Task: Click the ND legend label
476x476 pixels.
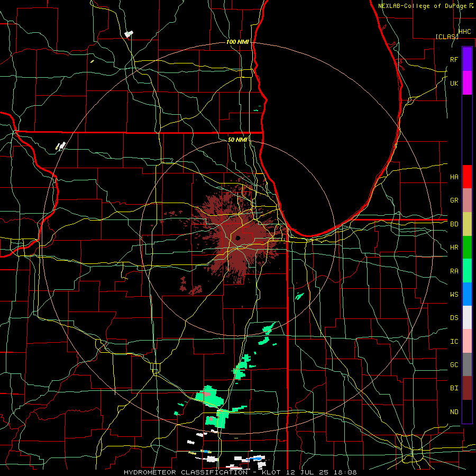Action: 454,412
